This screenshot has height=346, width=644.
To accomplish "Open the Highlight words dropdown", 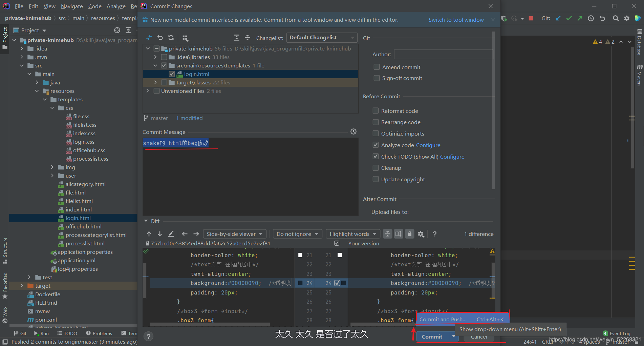I will point(352,234).
